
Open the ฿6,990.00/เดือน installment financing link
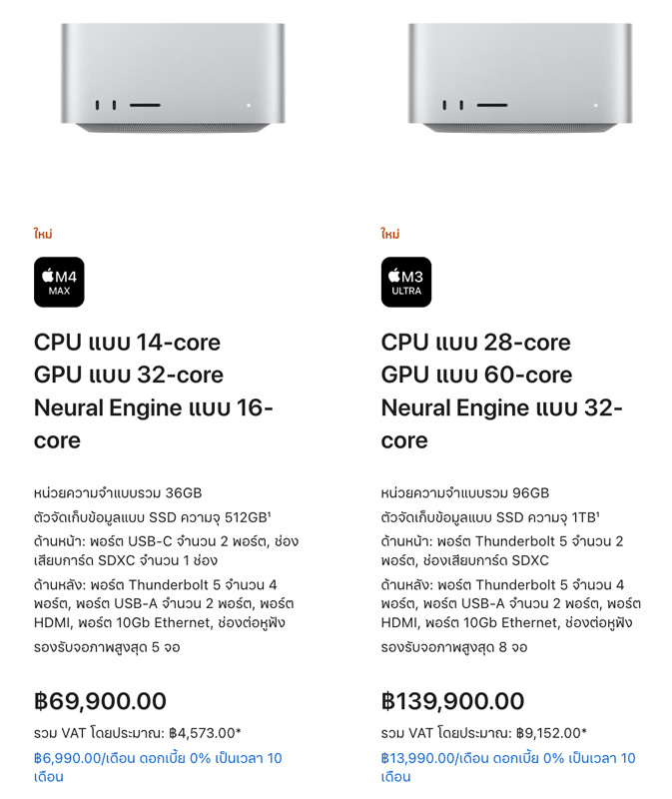tap(158, 767)
